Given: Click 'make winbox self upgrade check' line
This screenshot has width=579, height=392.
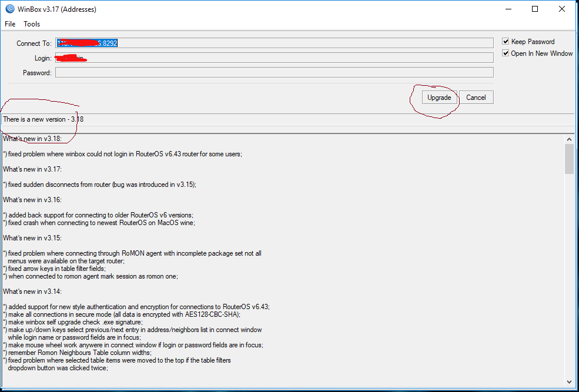Looking at the screenshot, I should pyautogui.click(x=73, y=322).
